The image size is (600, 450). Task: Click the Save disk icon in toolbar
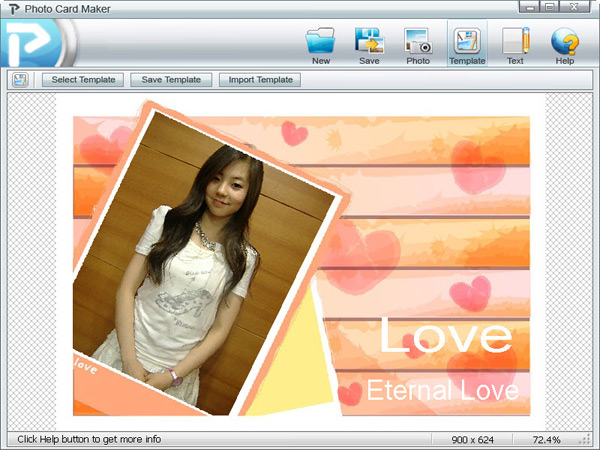[x=369, y=41]
